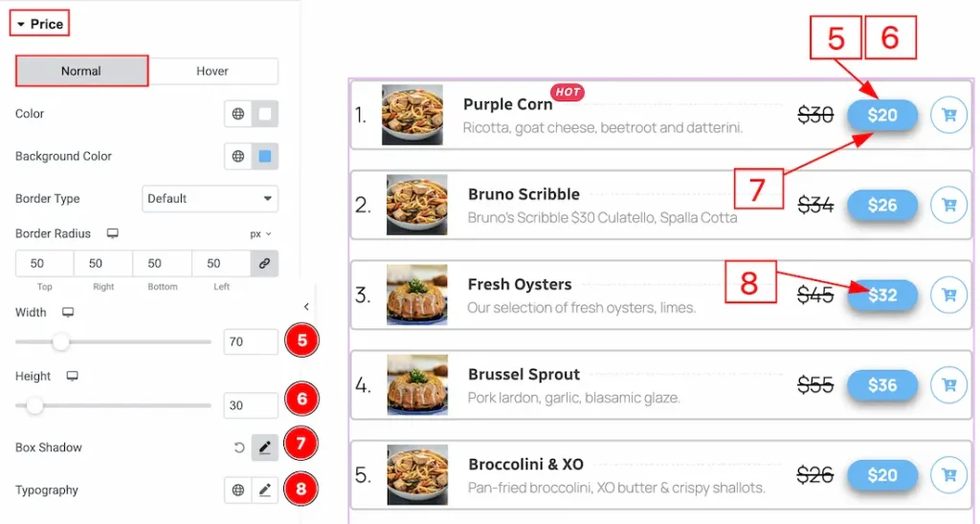Image resolution: width=980 pixels, height=524 pixels.
Task: Edit Typography with the pencil icon
Action: tap(265, 491)
